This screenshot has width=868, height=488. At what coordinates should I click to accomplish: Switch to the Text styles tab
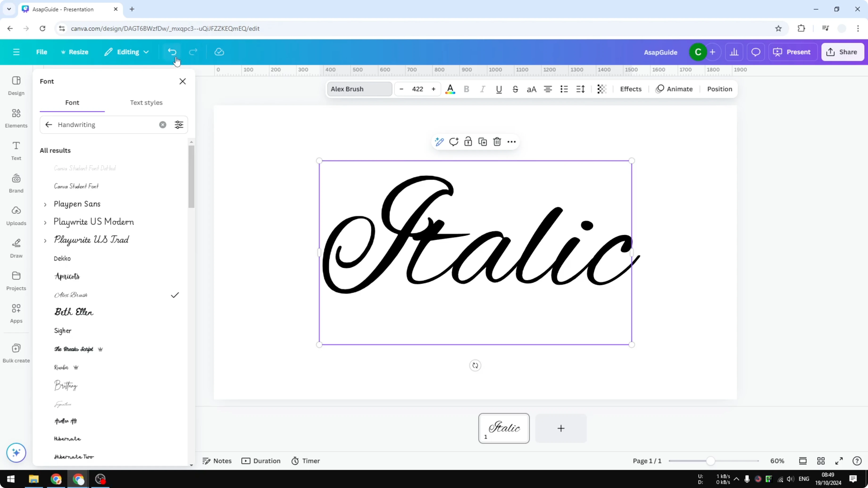[x=146, y=103]
